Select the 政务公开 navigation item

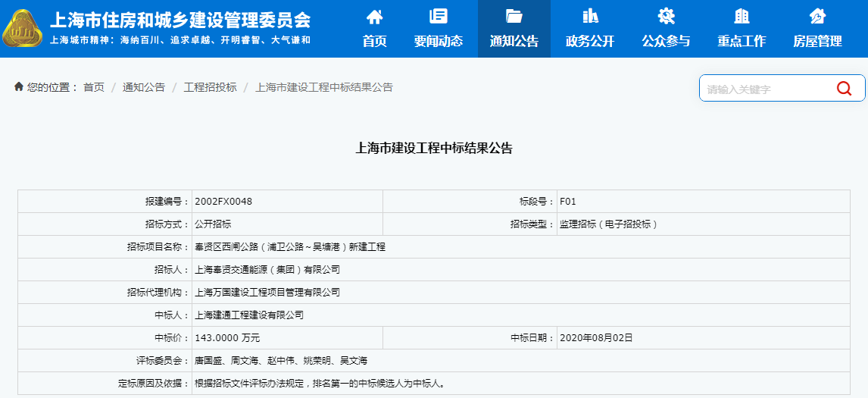tap(590, 41)
